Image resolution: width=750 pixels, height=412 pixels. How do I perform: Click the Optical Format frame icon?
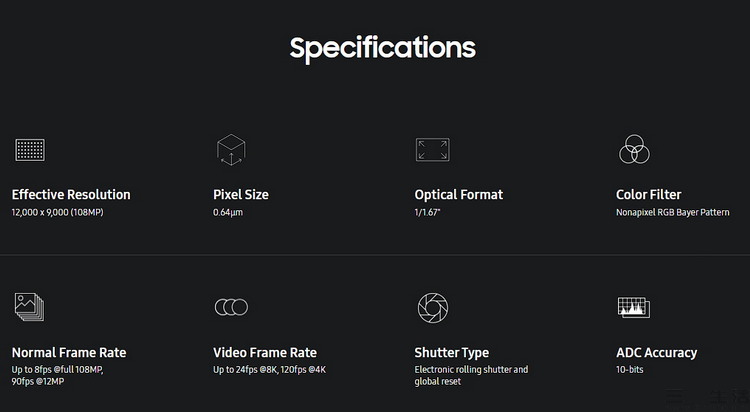432,150
